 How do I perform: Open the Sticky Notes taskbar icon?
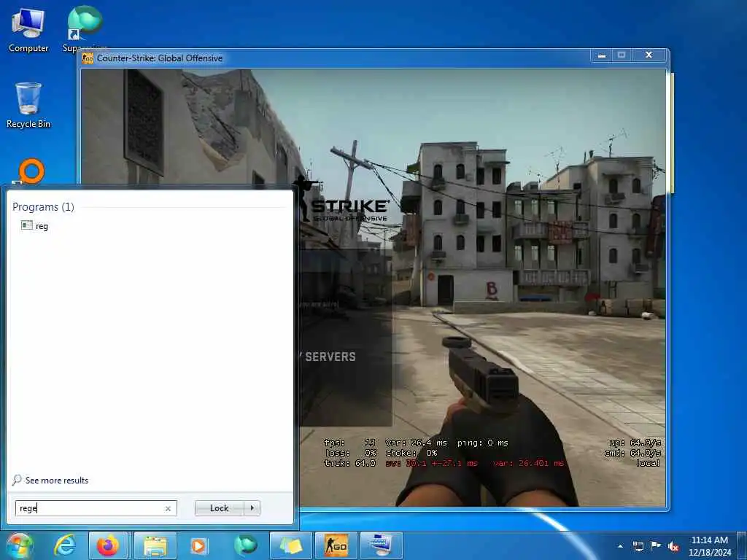(x=290, y=545)
